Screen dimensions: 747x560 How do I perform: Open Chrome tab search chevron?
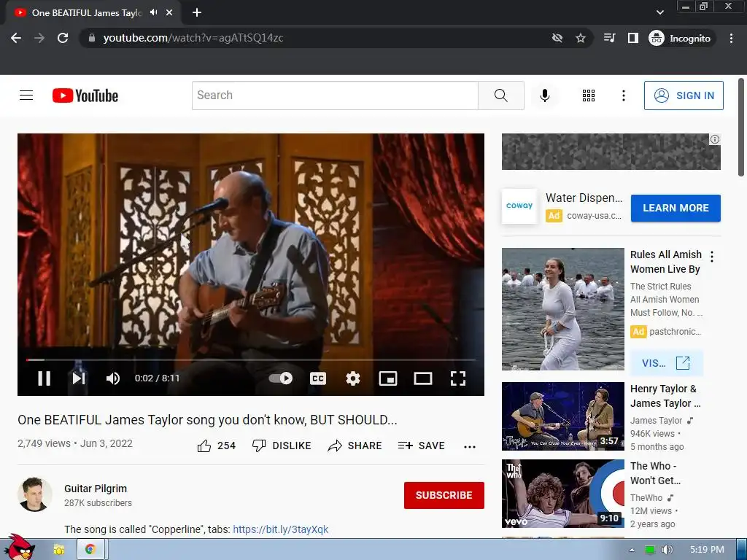pyautogui.click(x=659, y=12)
